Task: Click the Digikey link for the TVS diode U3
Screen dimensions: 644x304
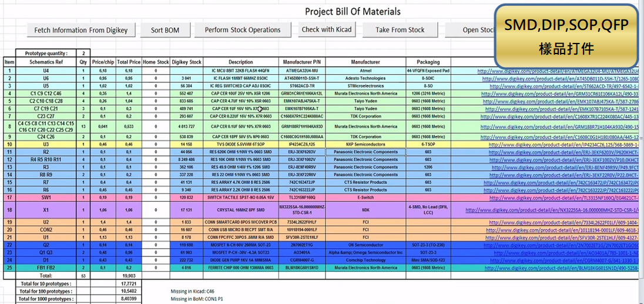Action: pos(558,144)
